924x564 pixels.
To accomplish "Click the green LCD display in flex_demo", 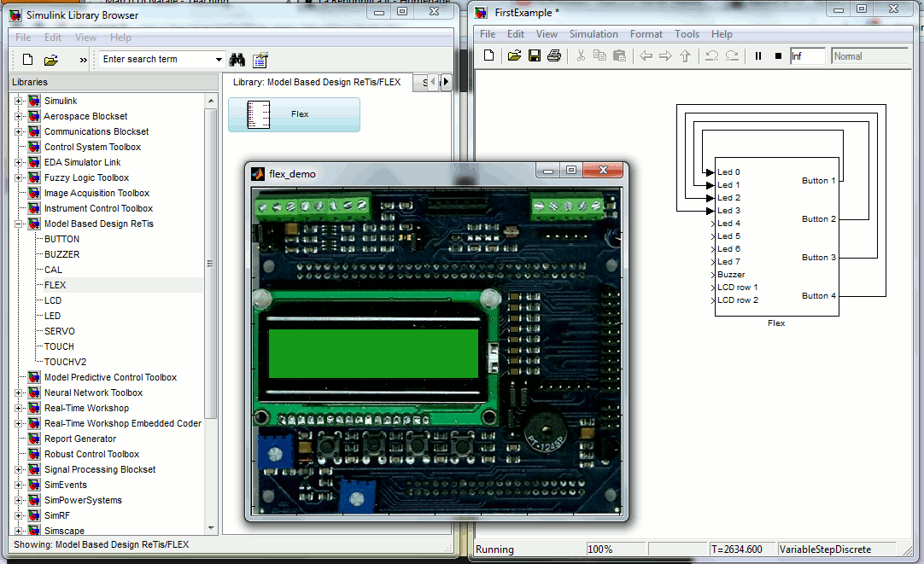I will point(373,353).
